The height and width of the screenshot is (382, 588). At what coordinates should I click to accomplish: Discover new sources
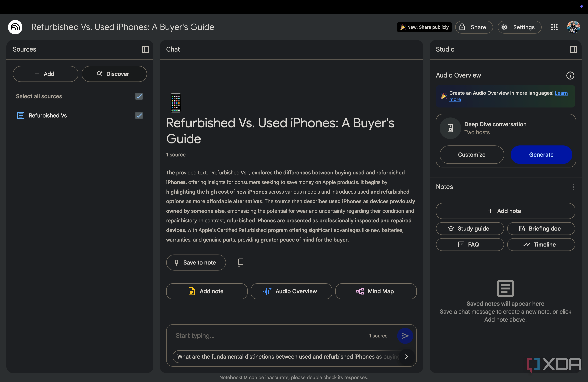pos(114,74)
